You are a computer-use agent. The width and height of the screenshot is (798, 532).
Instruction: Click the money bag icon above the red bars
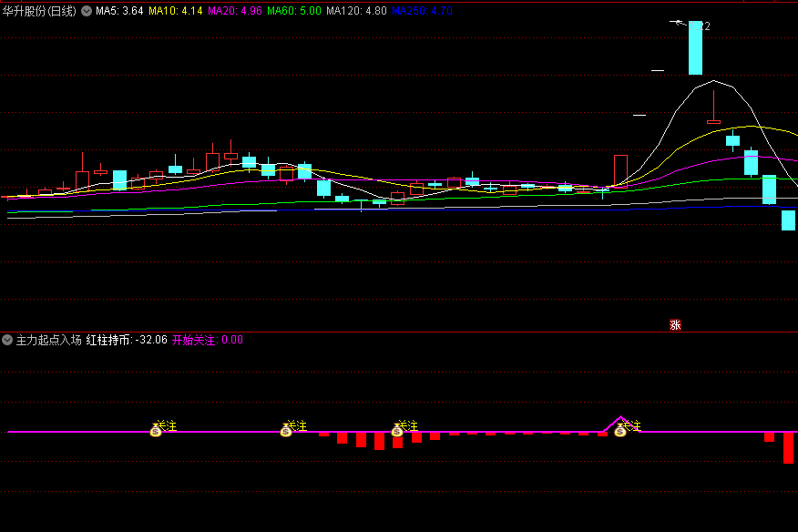pyautogui.click(x=397, y=430)
